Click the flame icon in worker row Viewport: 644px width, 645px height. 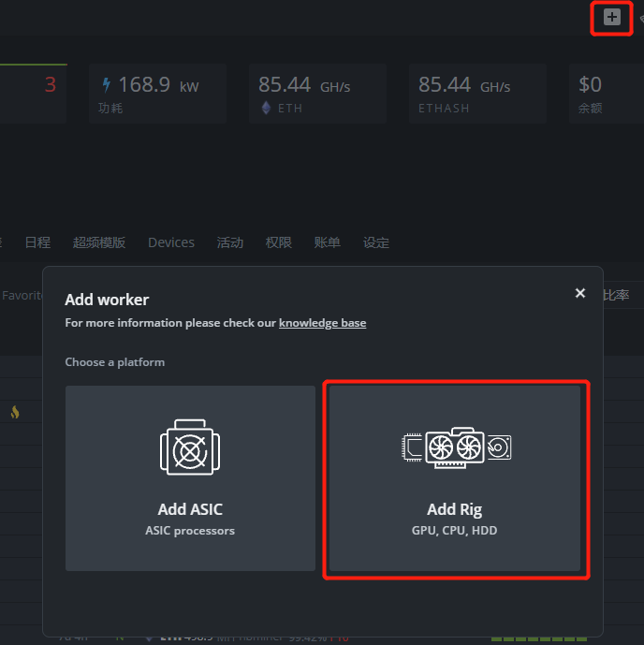[x=15, y=412]
